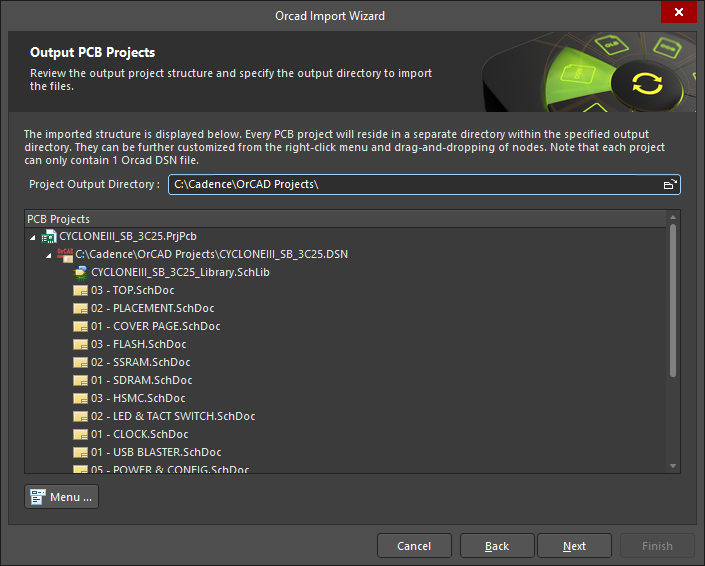The width and height of the screenshot is (705, 566).
Task: Select 02 - SSRAM.SchDoc in tree
Action: 141,362
